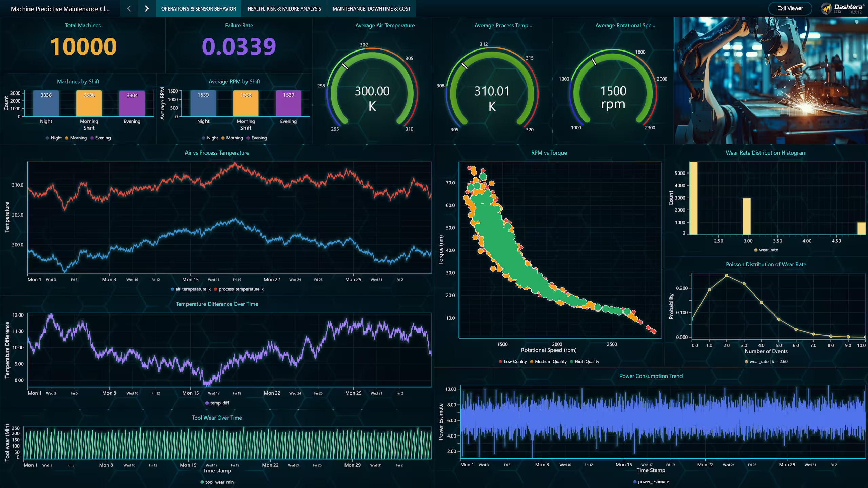This screenshot has height=488, width=868.
Task: Click the Exit Viewer button
Action: pyautogui.click(x=790, y=8)
